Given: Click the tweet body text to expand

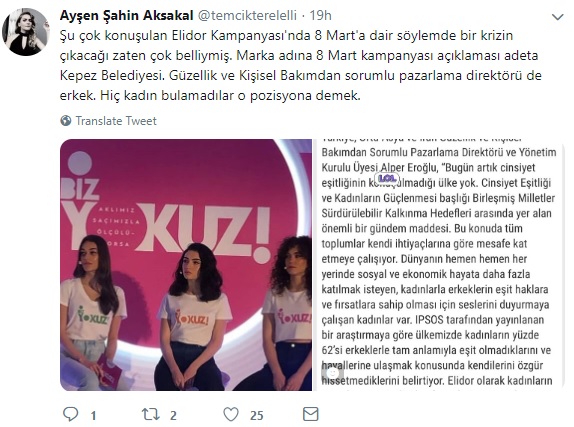Looking at the screenshot, I should [x=301, y=66].
